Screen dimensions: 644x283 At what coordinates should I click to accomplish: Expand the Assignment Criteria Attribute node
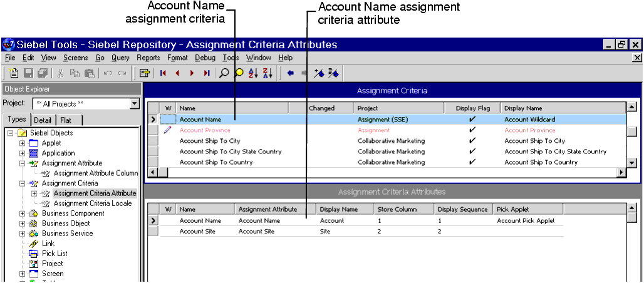point(34,193)
